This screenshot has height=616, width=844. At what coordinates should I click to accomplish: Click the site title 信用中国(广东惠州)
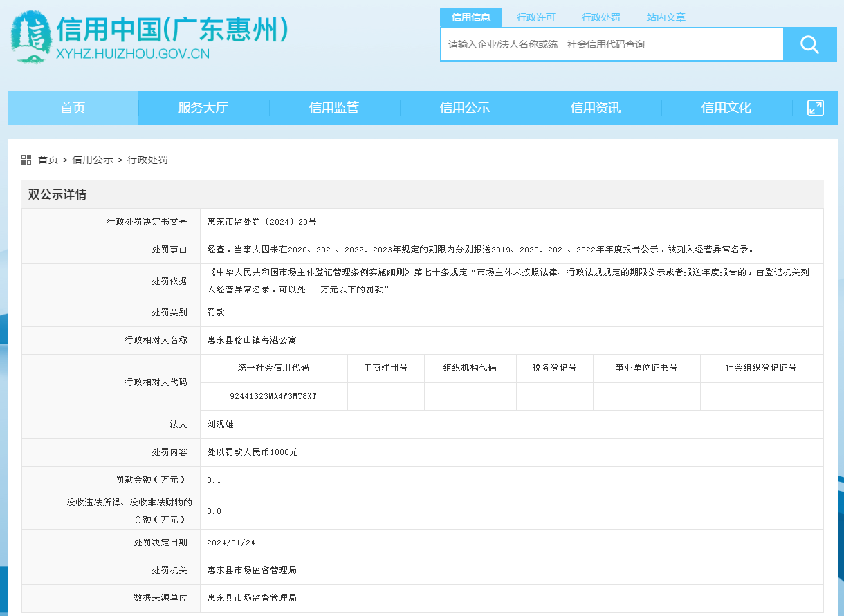click(x=173, y=30)
